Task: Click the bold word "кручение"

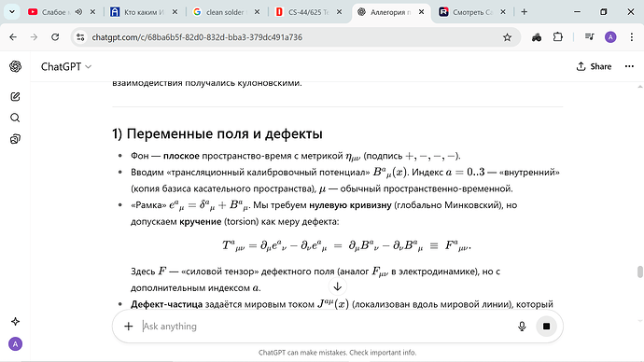Action: 201,222
